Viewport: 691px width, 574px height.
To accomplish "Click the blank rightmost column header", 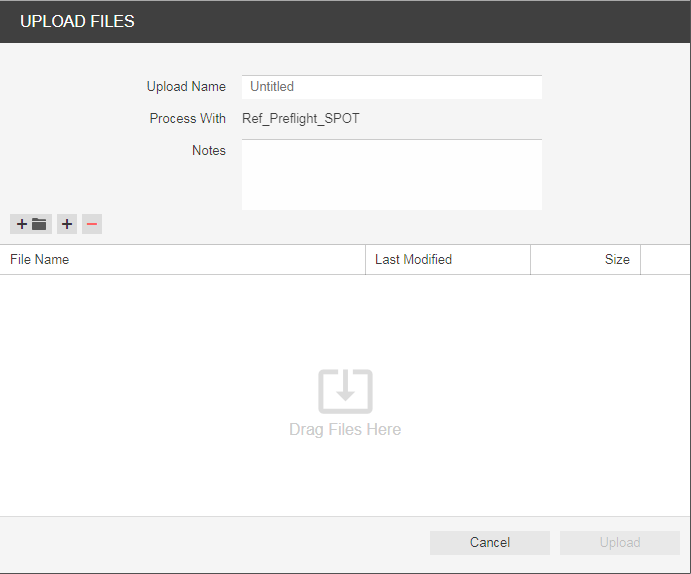I will coord(665,259).
